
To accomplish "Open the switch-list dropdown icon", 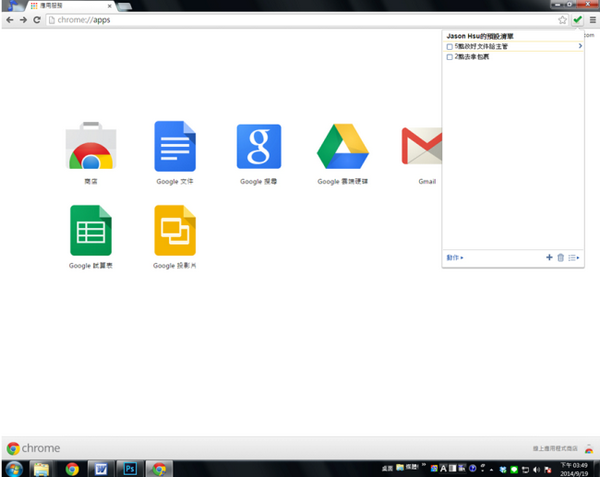I will pos(573,257).
